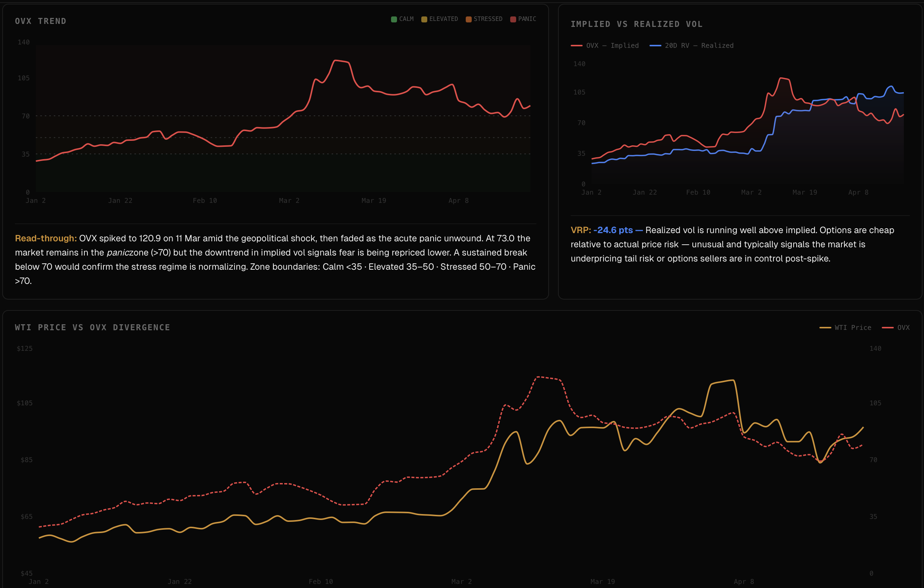Click the 120.9 figure in the read-through text
Screen dimensions: 924x588
pyautogui.click(x=150, y=238)
